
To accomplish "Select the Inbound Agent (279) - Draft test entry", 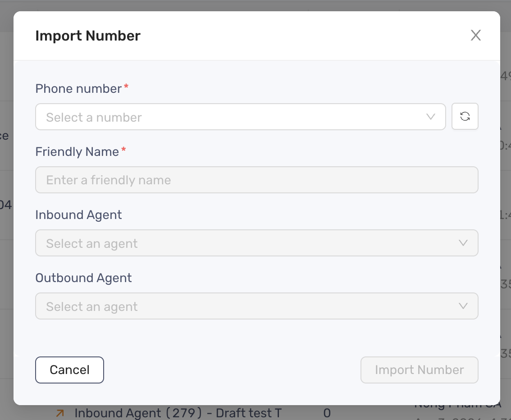I will 178,412.
